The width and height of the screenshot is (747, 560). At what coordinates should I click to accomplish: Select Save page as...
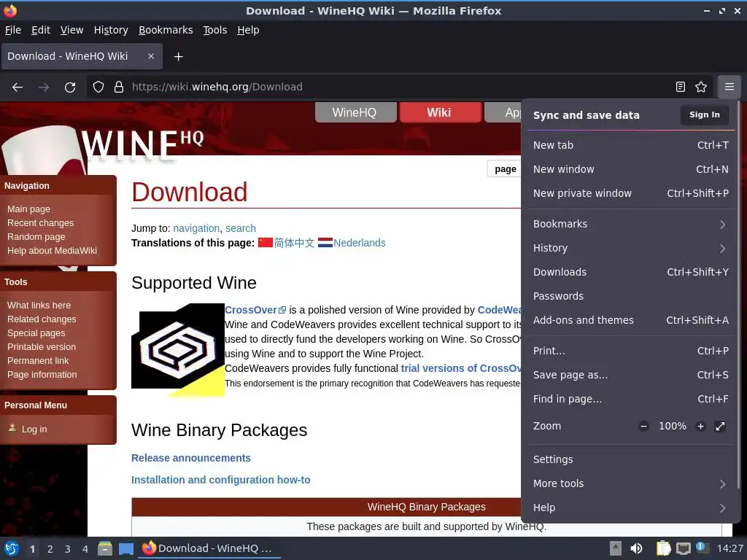pyautogui.click(x=630, y=375)
